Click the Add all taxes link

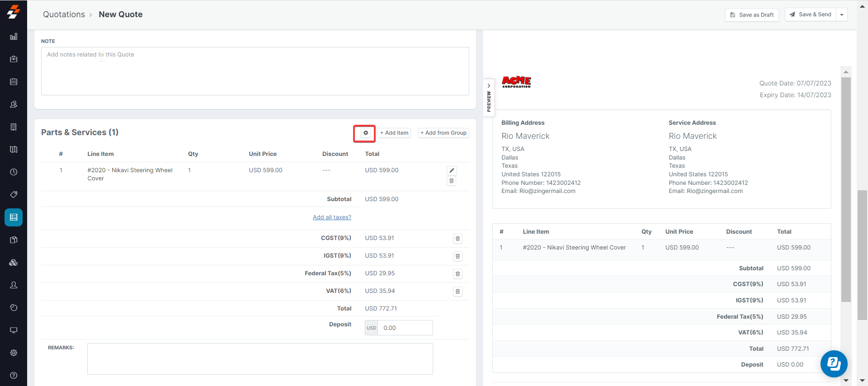(332, 217)
